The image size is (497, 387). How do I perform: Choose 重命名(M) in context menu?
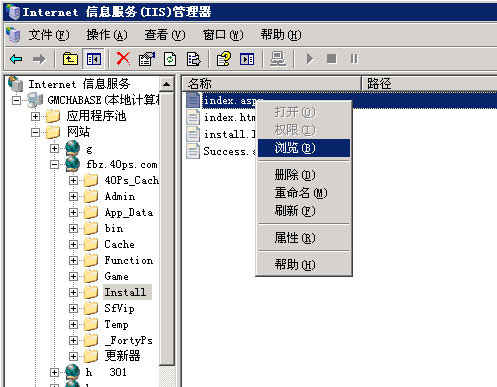[x=304, y=193]
